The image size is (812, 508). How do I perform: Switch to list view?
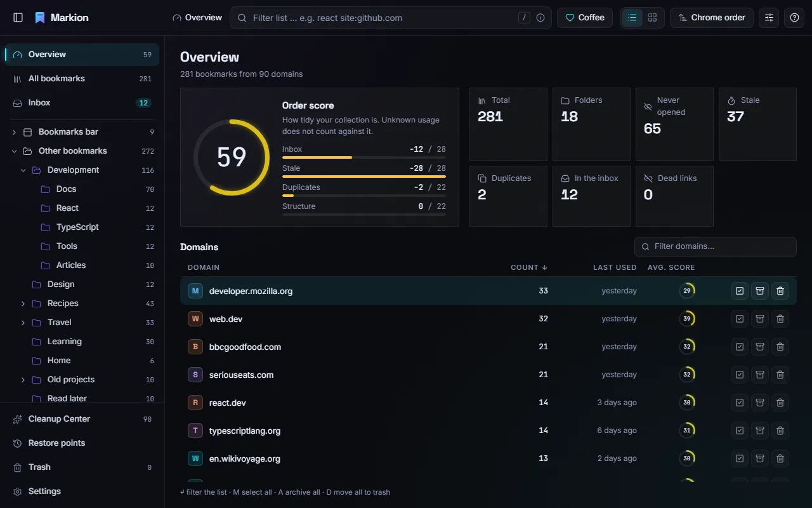click(x=632, y=18)
